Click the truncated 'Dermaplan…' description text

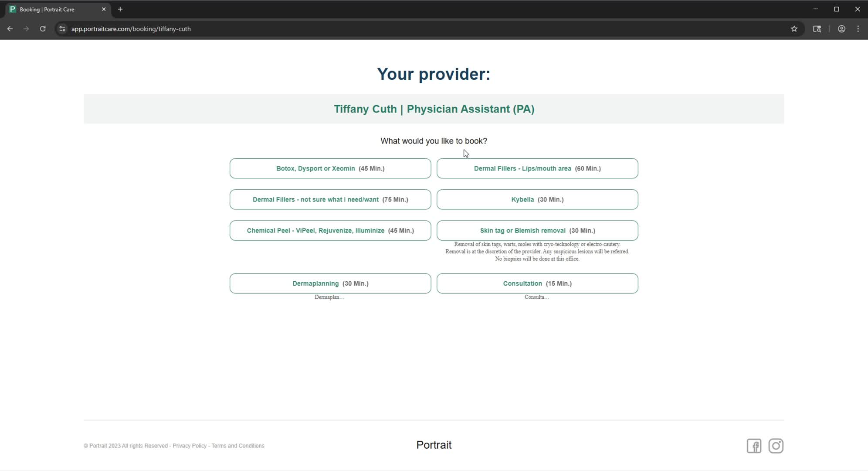pyautogui.click(x=329, y=297)
